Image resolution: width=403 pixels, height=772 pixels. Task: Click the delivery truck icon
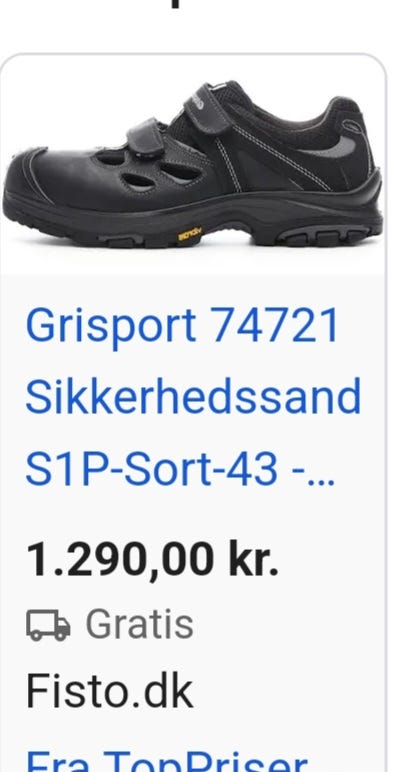tap(48, 625)
